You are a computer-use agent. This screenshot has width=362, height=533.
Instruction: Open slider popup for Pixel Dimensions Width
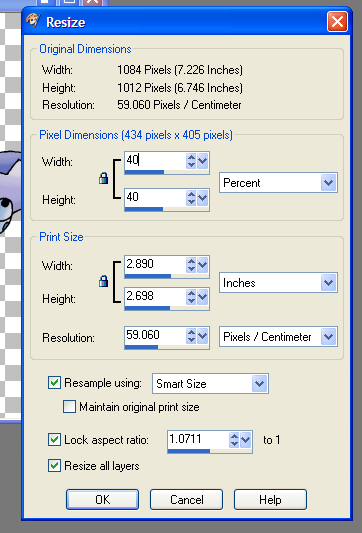click(203, 160)
